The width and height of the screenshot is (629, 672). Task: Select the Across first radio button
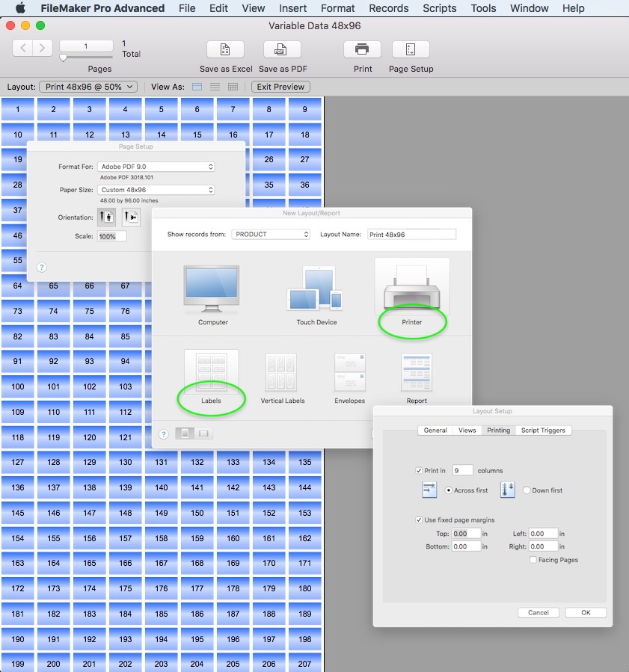[449, 490]
